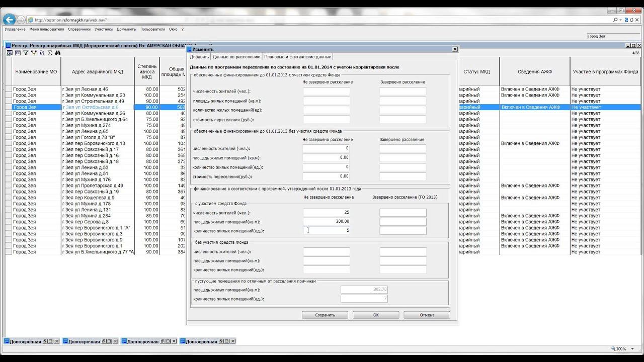Viewport: 644px width, 362px height.
Task: Expand the address bar dropdown arrow
Action: (620, 20)
